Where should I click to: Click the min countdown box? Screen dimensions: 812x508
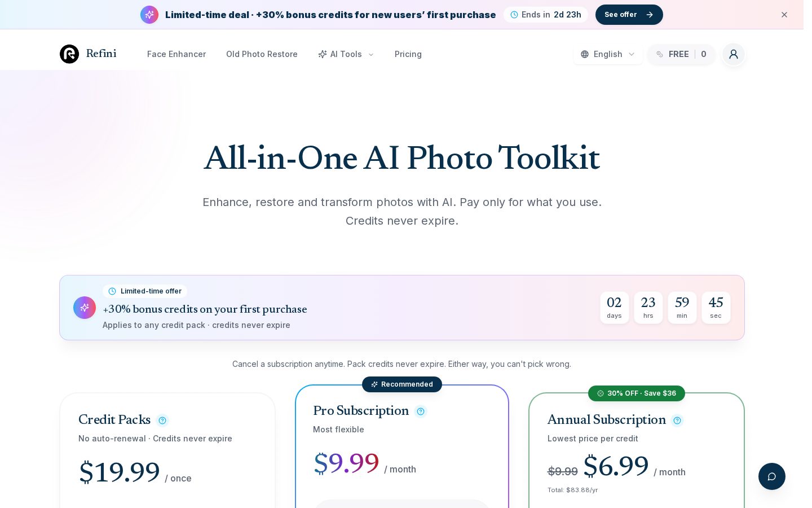tap(682, 308)
